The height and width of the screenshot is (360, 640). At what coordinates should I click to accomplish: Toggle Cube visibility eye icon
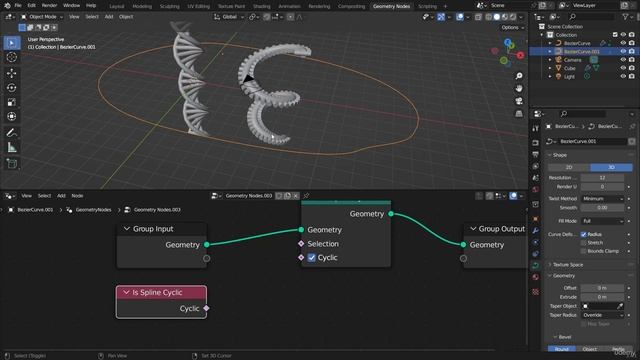pos(623,68)
